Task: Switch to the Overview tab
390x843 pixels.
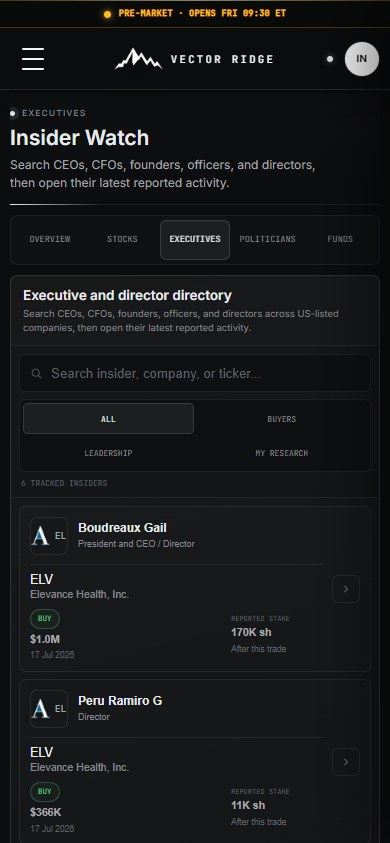Action: click(x=50, y=239)
